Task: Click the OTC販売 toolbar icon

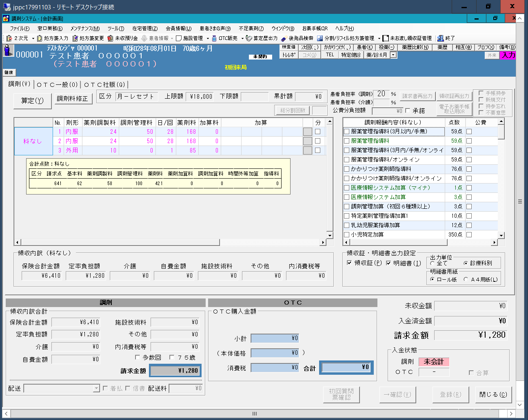Action: click(214, 38)
